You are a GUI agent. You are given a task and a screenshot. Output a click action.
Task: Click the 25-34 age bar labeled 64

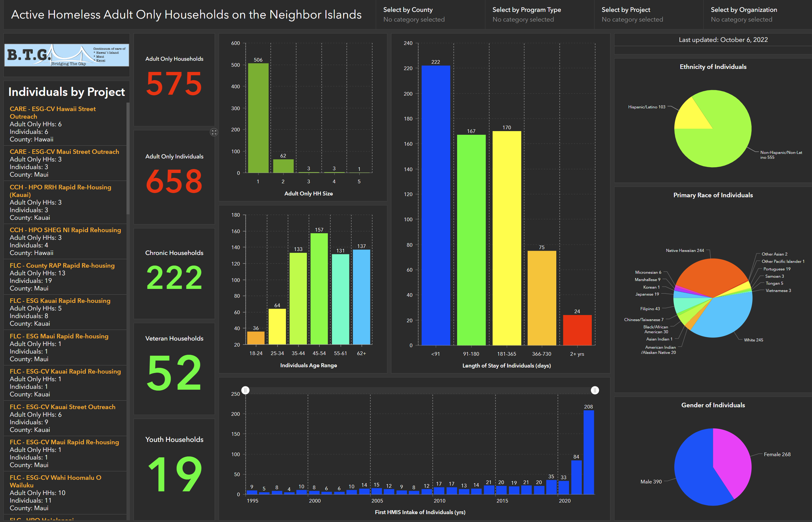[x=277, y=327]
